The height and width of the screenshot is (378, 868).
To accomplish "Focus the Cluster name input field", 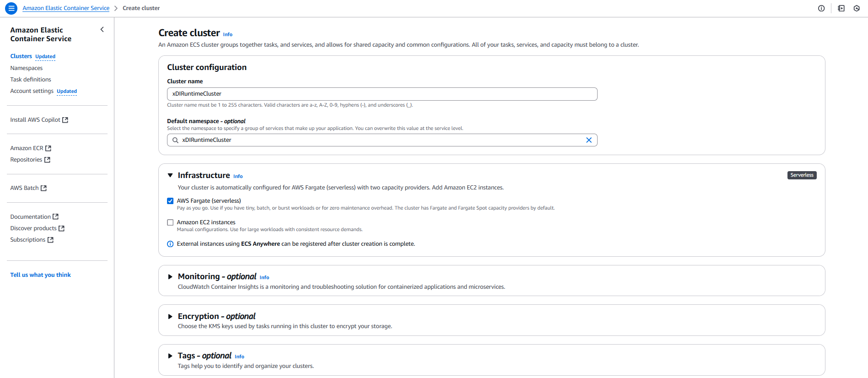I will tap(382, 94).
